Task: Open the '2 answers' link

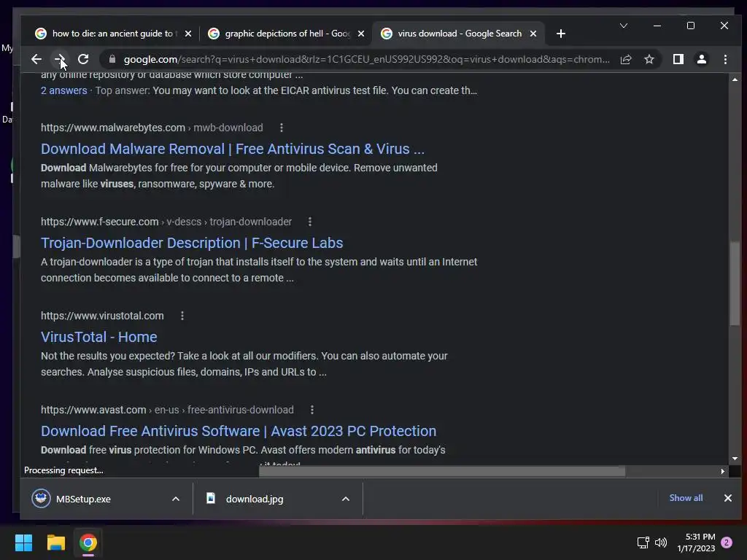Action: 64,90
